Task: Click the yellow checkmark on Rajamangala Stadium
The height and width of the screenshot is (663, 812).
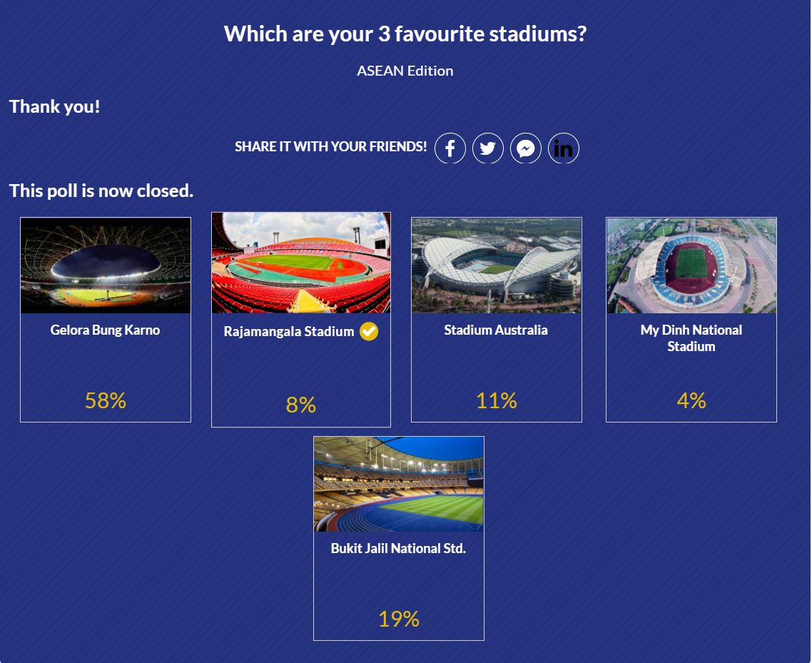Action: pos(368,330)
